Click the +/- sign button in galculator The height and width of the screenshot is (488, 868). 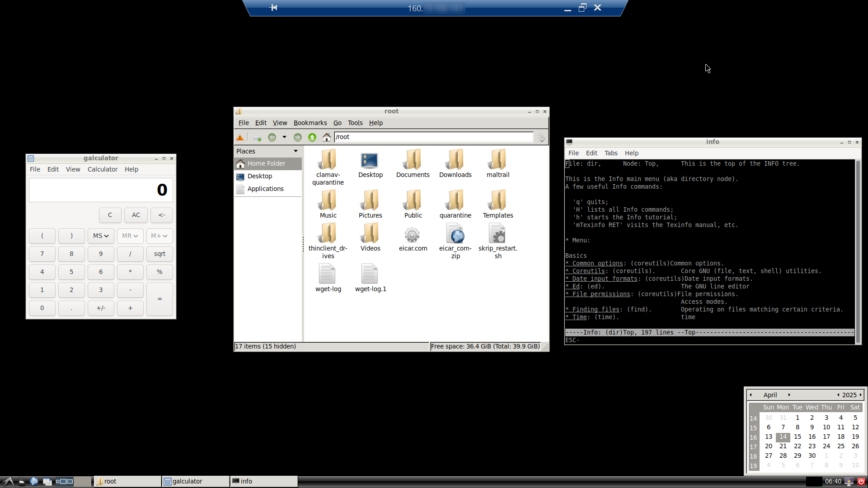[101, 308]
